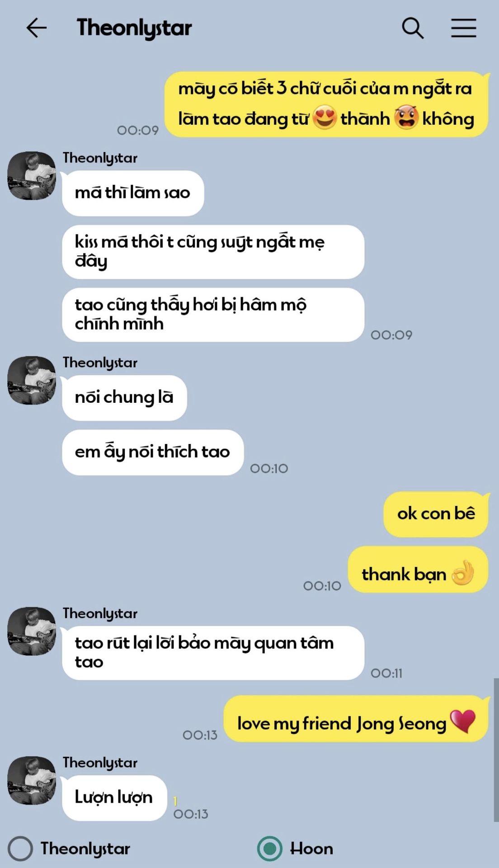499x868 pixels.
Task: Select the Hoon radio button
Action: [269, 849]
